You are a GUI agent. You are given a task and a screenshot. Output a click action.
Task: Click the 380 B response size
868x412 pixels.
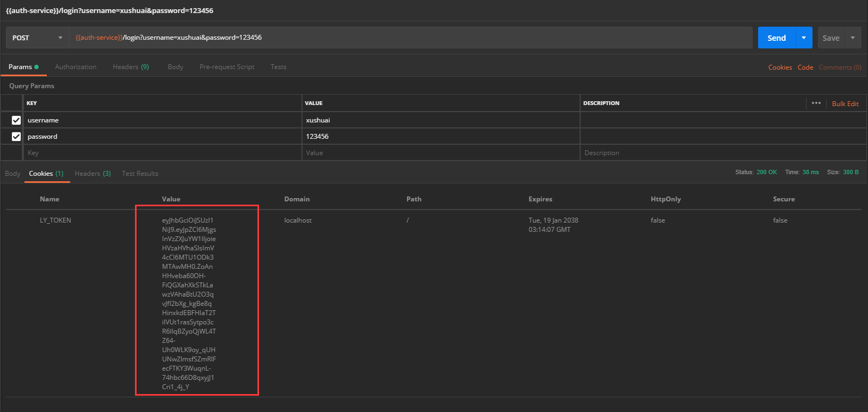point(851,172)
